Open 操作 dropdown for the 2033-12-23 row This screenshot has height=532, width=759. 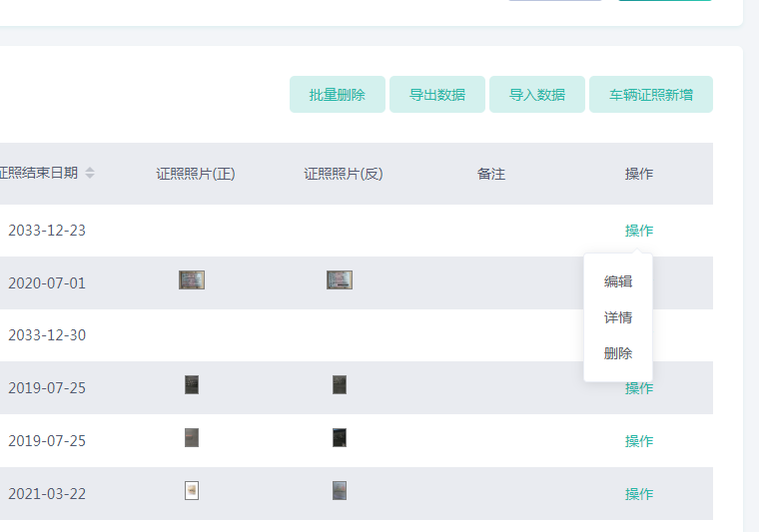pyautogui.click(x=639, y=231)
